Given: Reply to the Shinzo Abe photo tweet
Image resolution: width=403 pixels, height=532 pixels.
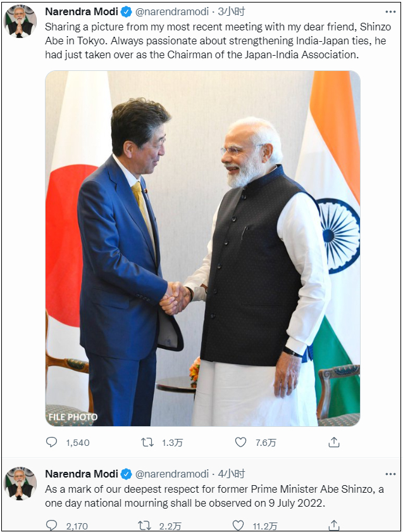Looking at the screenshot, I should (51, 442).
